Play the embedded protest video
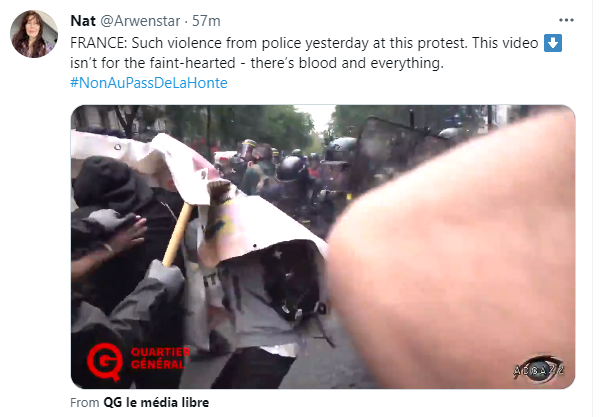 323,247
